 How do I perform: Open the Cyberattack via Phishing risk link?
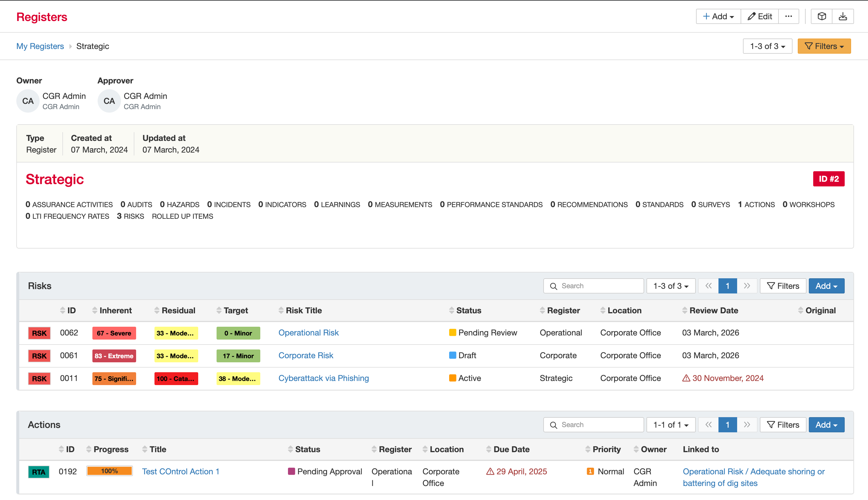coord(323,378)
